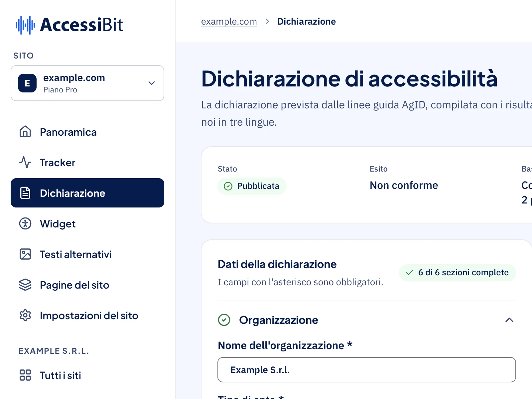The width and height of the screenshot is (532, 399).
Task: Click the checkmark in sezioni complete badge
Action: pyautogui.click(x=410, y=273)
